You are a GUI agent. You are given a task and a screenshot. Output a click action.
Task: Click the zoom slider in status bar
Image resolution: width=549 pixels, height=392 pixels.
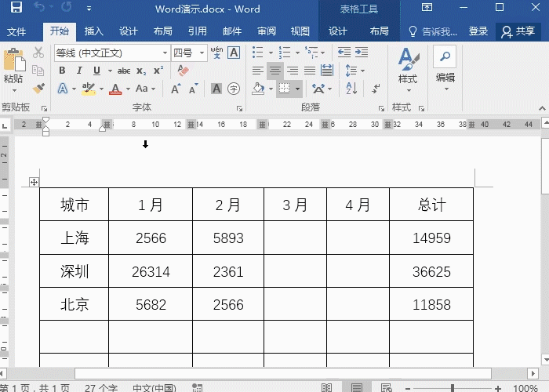click(x=453, y=388)
